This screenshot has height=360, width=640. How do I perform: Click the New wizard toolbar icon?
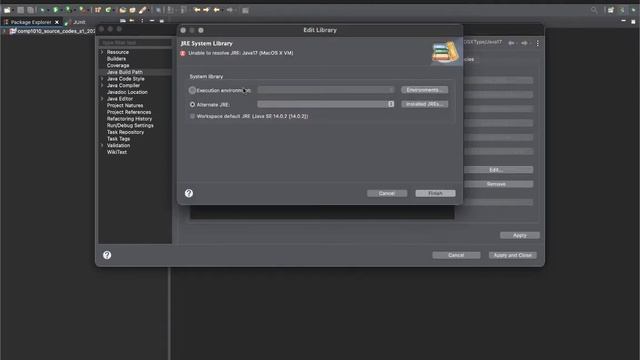click(7, 10)
